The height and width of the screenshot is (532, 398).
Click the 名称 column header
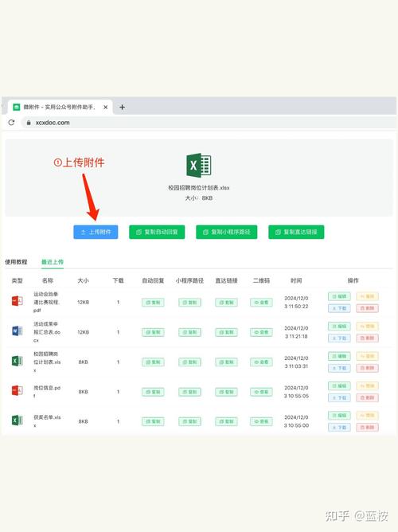click(x=48, y=280)
